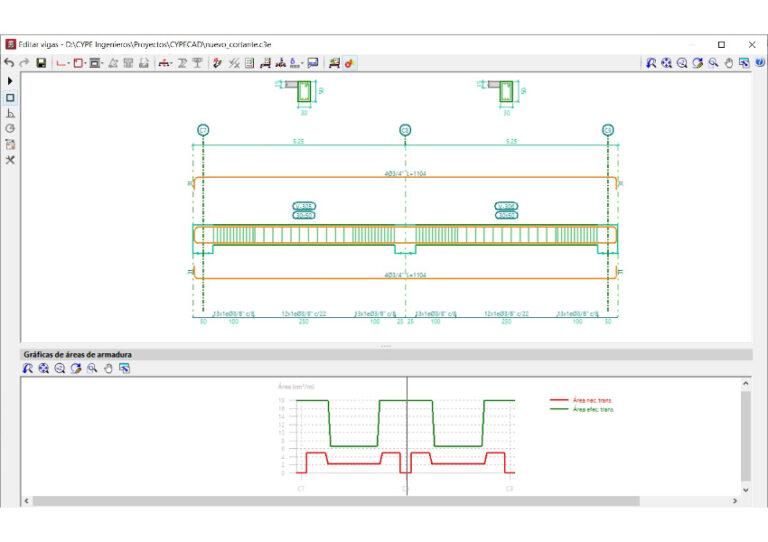This screenshot has width=768, height=542.
Task: Click the 'Gráficas de áreas de armadura' panel header
Action: click(386, 354)
